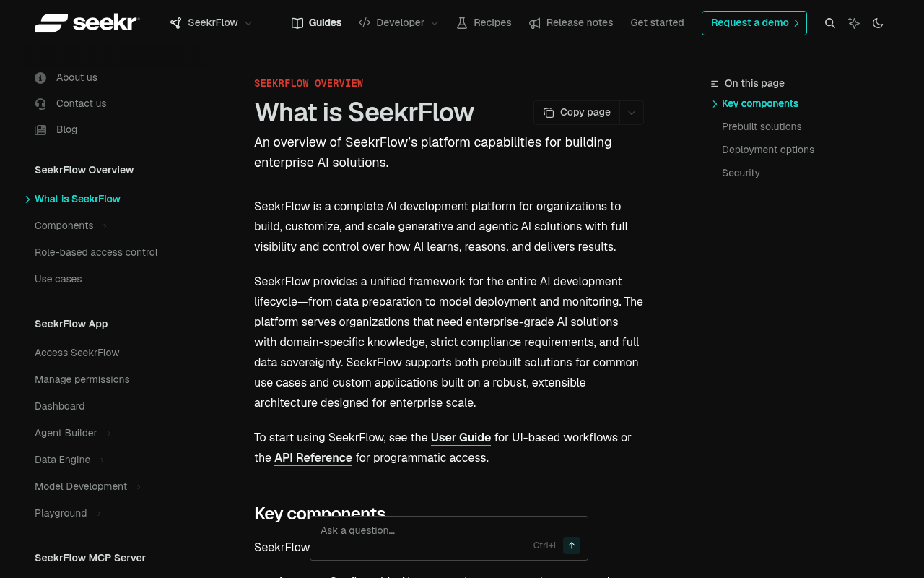This screenshot has width=924, height=578.
Task: Open Dashboard page in sidebar
Action: point(59,406)
